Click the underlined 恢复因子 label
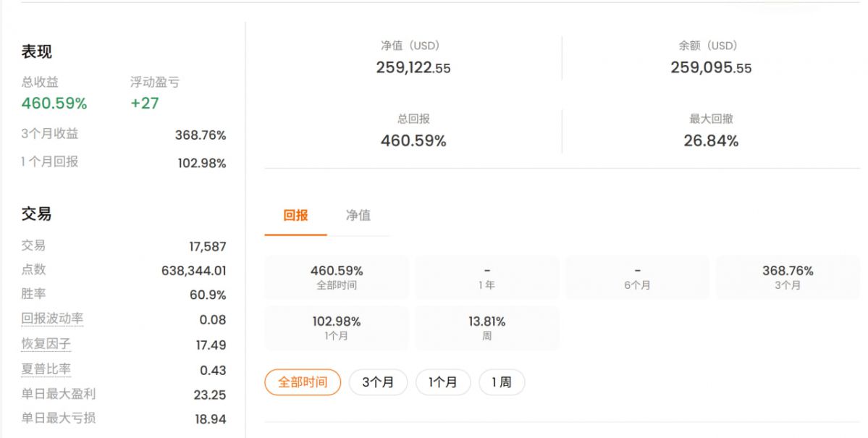The image size is (868, 438). pyautogui.click(x=46, y=344)
